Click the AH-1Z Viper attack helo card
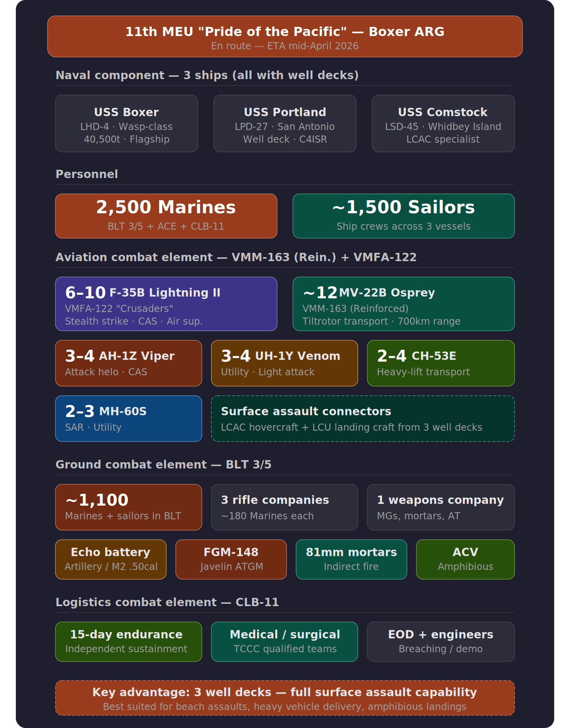This screenshot has height=728, width=570. pos(129,363)
